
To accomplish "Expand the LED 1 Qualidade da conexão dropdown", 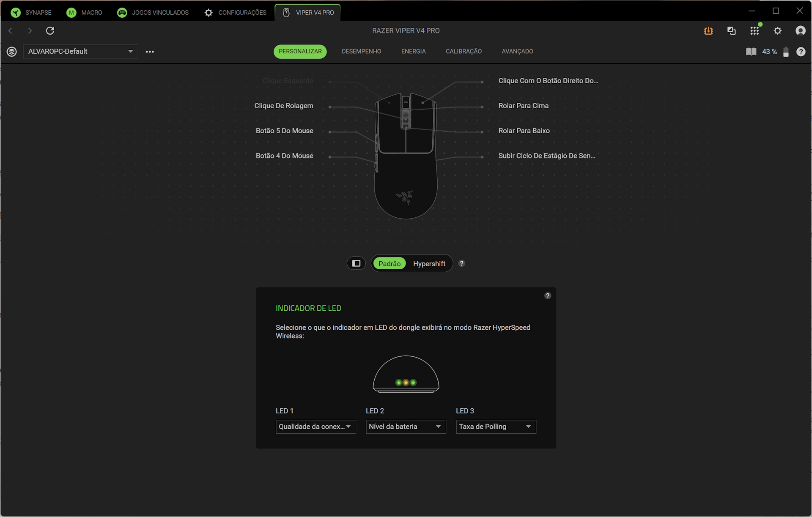I will click(x=315, y=427).
